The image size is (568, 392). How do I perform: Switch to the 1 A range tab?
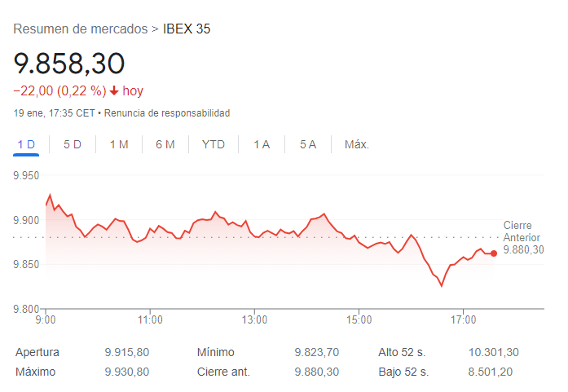(x=262, y=144)
